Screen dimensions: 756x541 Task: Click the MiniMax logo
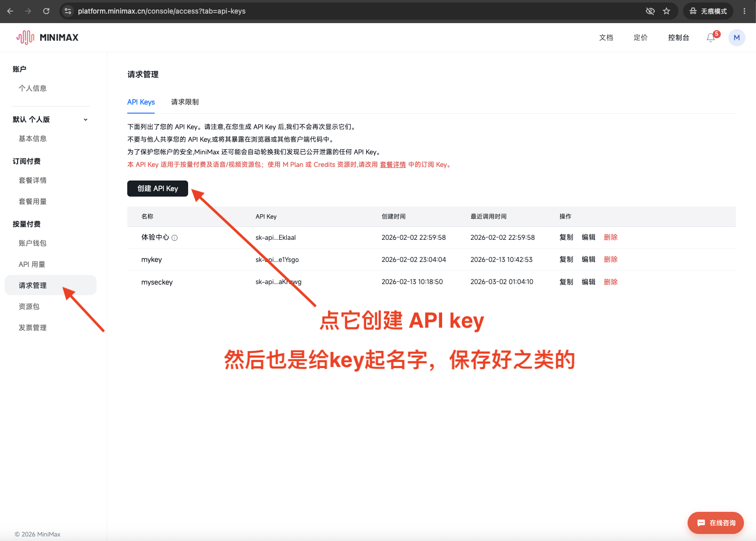47,37
